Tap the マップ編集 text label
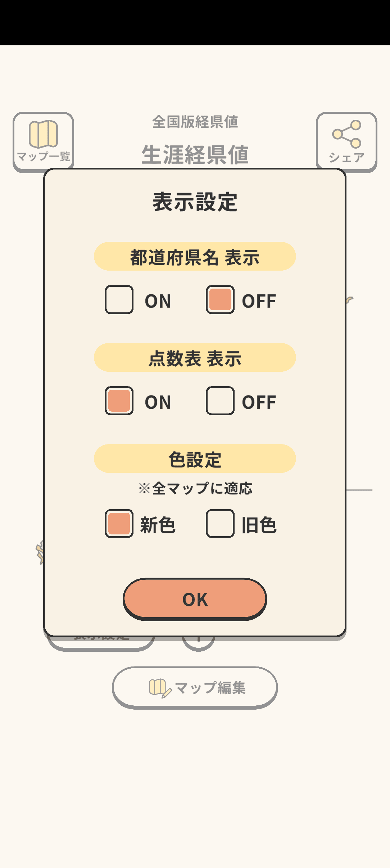This screenshot has width=390, height=868. coord(210,688)
